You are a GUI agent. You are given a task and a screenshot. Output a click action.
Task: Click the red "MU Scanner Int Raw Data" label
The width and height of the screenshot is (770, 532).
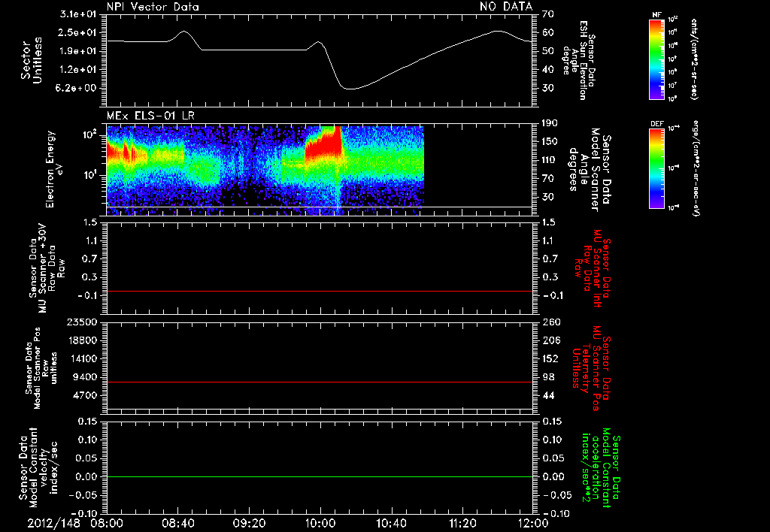(593, 268)
